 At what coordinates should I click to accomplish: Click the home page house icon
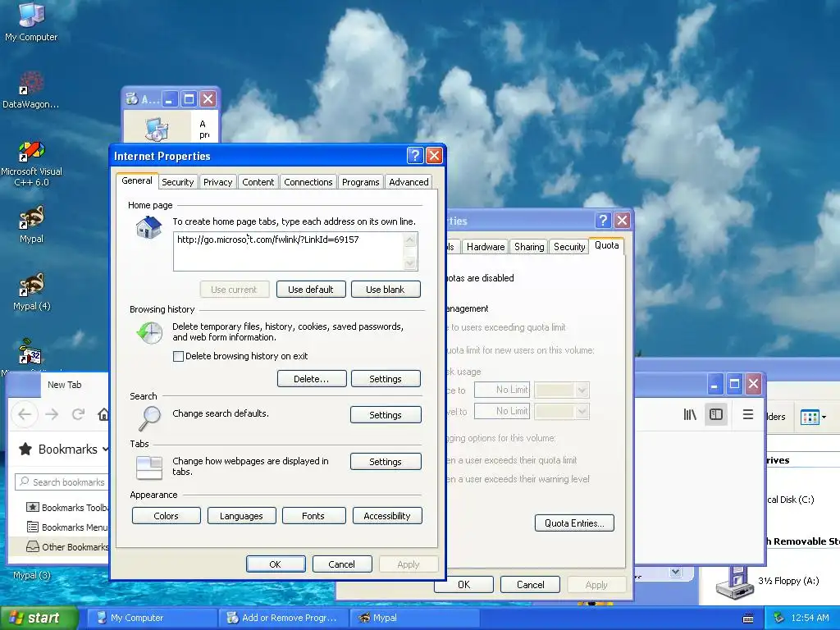149,227
